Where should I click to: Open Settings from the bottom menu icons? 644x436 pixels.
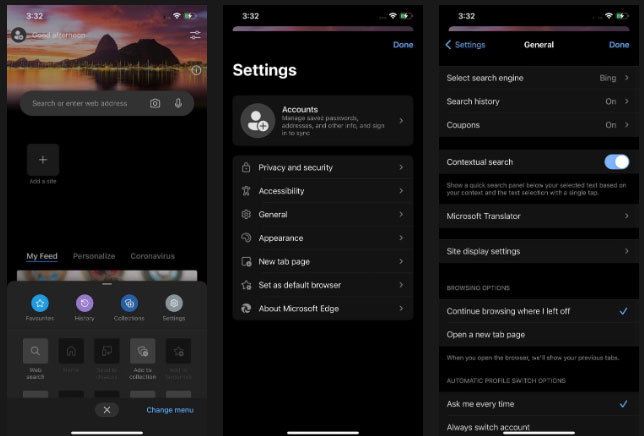coord(174,303)
